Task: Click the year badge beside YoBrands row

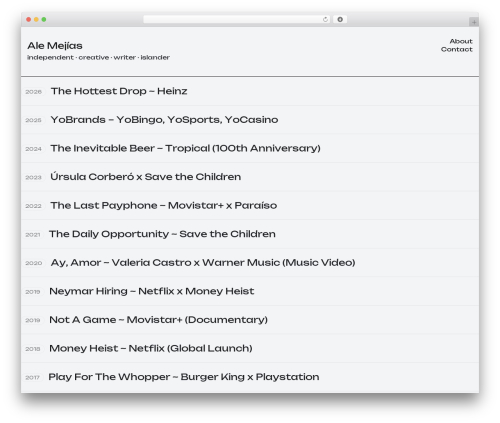Action: [x=34, y=120]
